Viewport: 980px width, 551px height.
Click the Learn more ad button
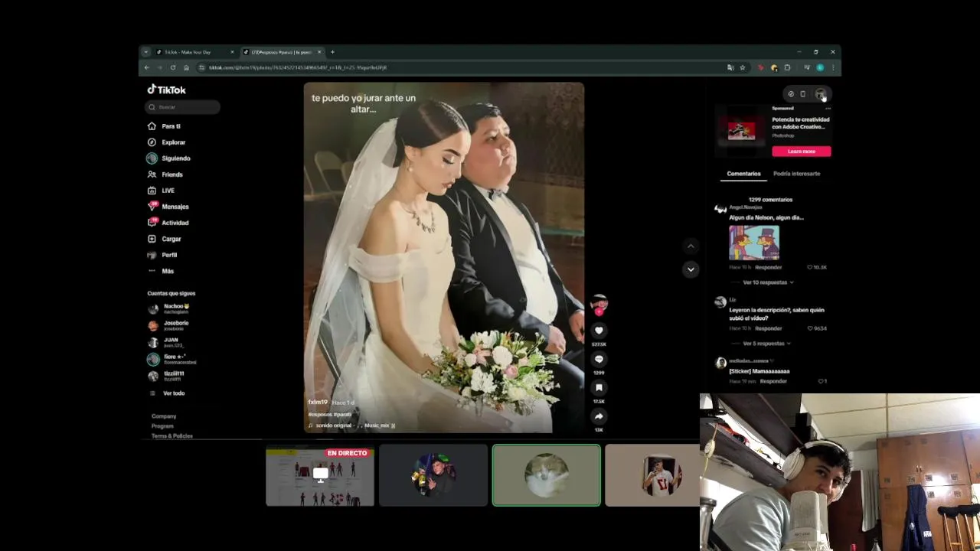pyautogui.click(x=801, y=152)
